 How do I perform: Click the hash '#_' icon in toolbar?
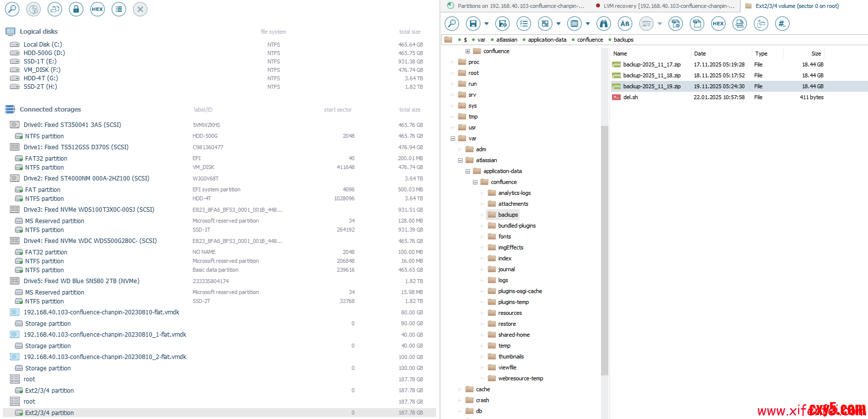tap(782, 23)
